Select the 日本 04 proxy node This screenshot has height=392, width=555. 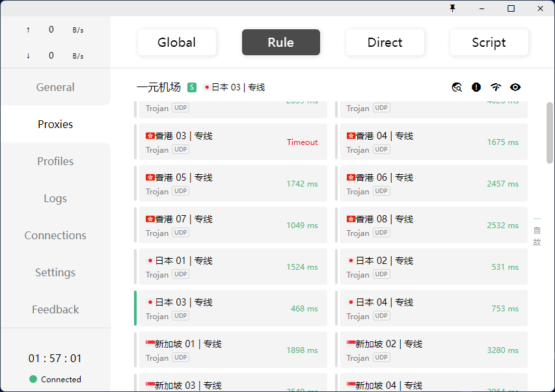433,308
